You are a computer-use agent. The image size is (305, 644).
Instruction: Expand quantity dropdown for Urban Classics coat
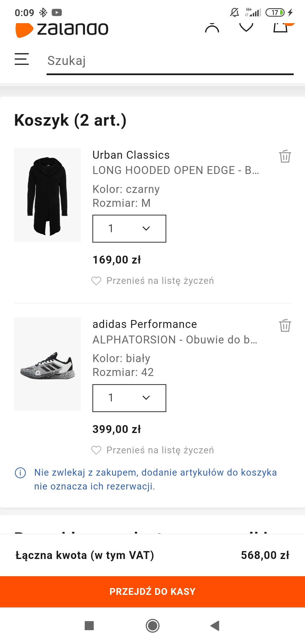129,229
